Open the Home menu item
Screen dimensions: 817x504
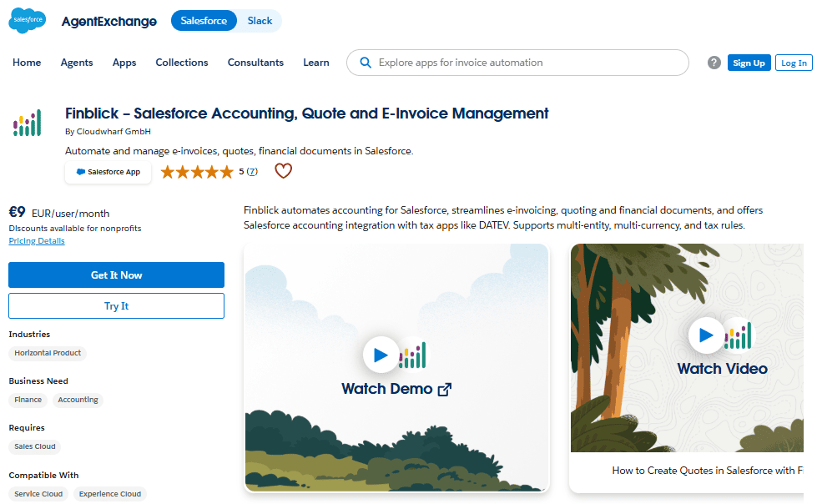pyautogui.click(x=27, y=63)
